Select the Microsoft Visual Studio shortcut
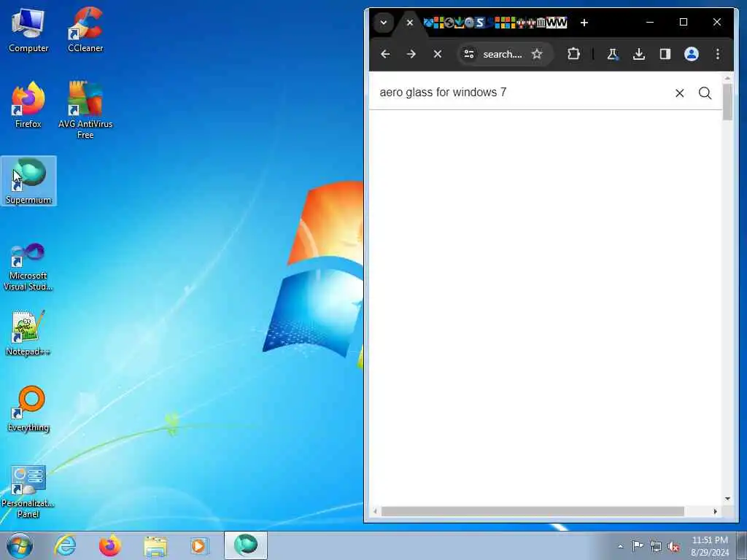The height and width of the screenshot is (560, 747). pyautogui.click(x=28, y=267)
